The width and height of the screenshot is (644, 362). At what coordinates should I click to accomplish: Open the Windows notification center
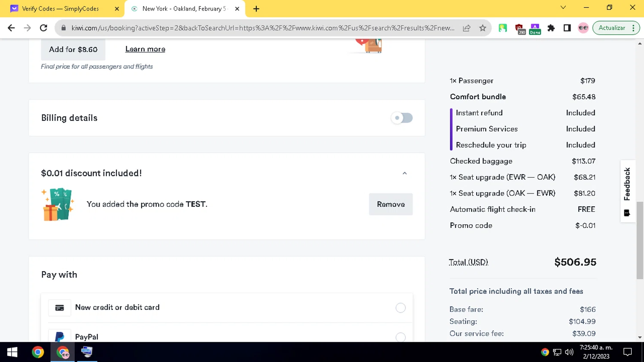tap(627, 352)
